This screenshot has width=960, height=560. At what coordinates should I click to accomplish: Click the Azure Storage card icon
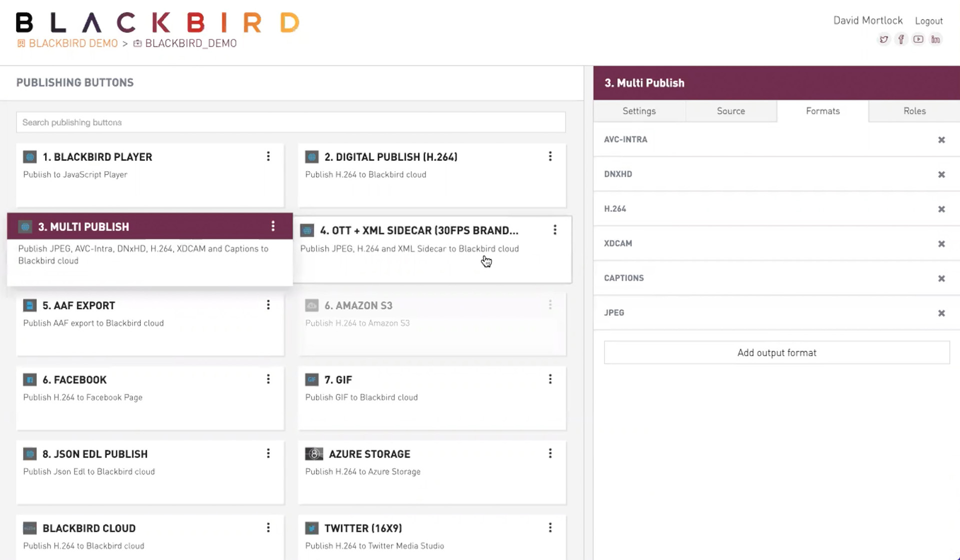coord(314,454)
